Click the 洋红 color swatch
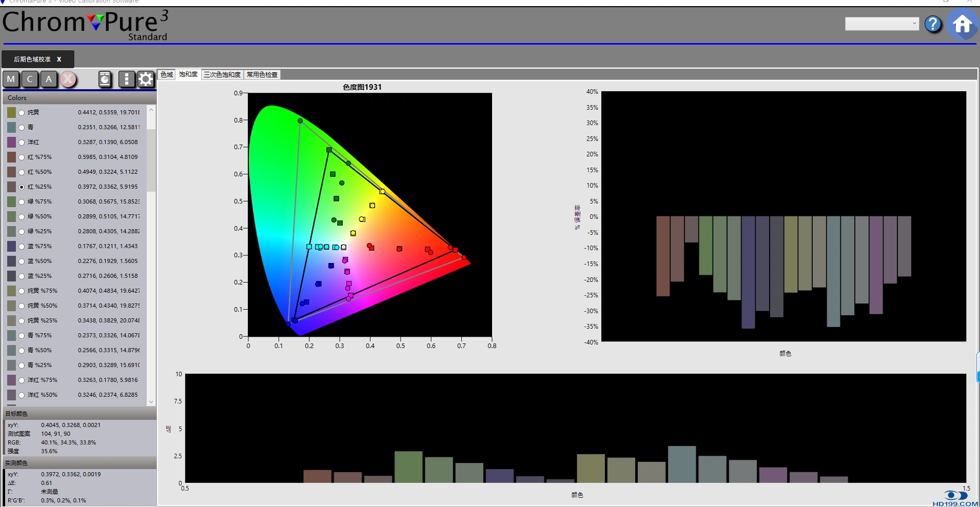980x507 pixels. coord(12,142)
